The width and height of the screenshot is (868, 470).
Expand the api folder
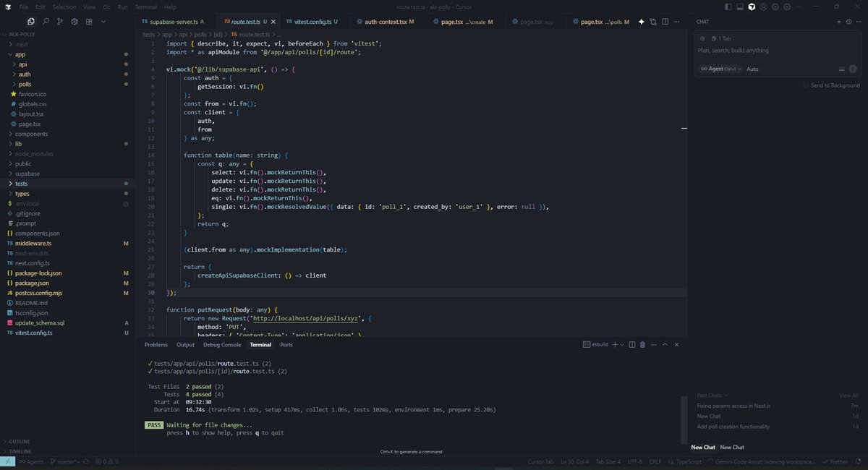click(x=22, y=64)
